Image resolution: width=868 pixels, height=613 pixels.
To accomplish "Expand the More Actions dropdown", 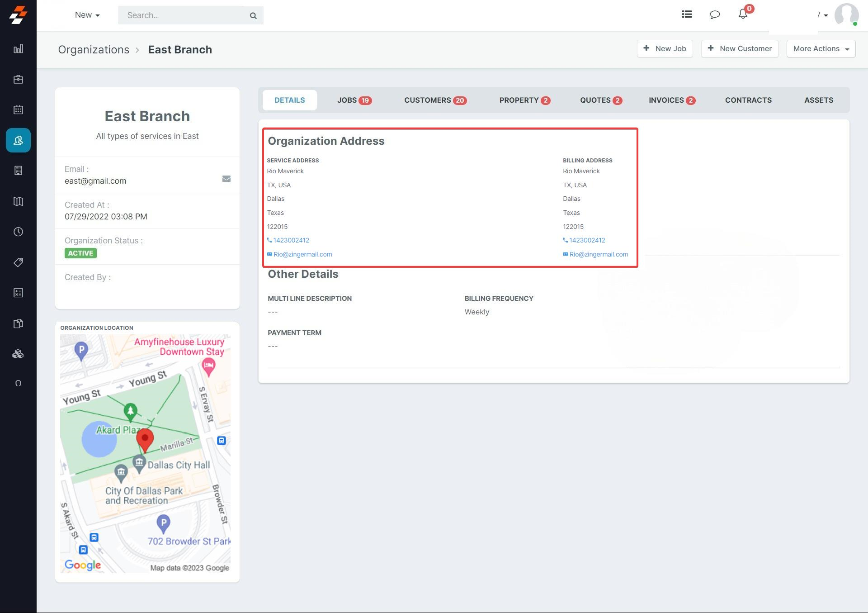I will click(821, 48).
